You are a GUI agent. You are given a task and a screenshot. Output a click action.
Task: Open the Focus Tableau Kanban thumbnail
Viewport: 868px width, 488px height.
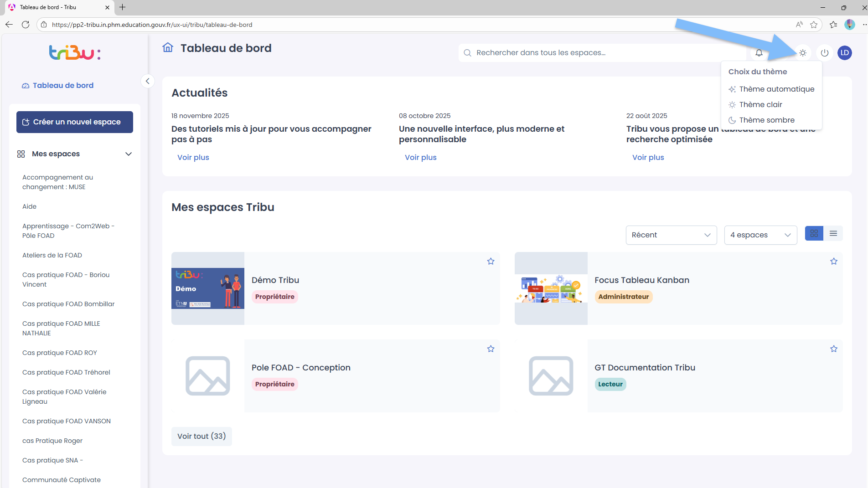point(551,288)
